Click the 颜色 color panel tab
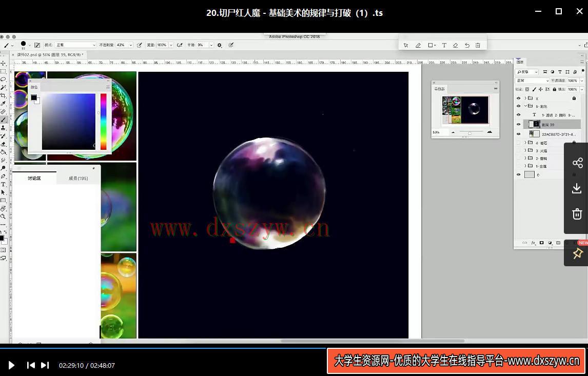The image size is (588, 376). 34,87
